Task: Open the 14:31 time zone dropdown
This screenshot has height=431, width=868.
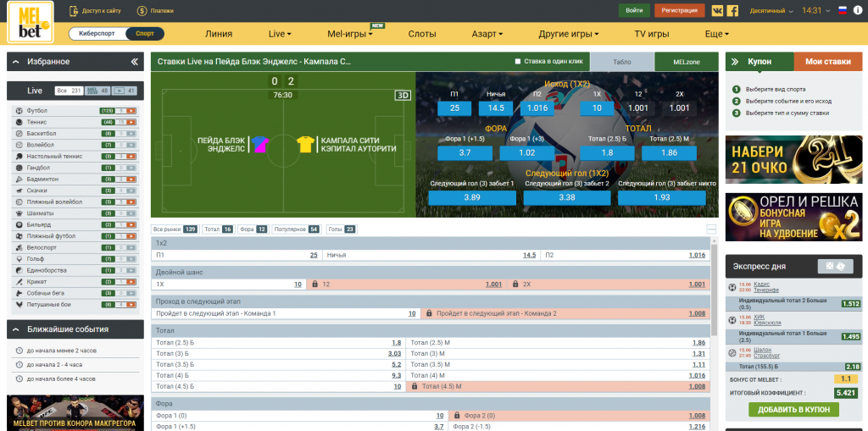Action: pyautogui.click(x=816, y=10)
